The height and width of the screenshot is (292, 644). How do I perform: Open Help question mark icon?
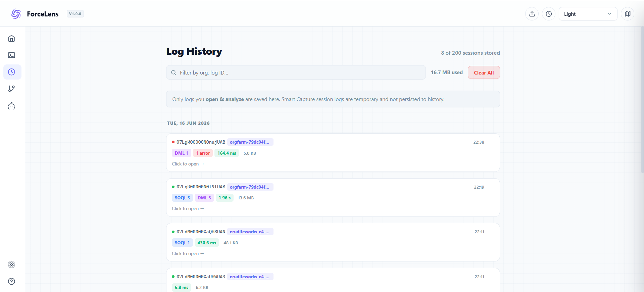click(11, 281)
